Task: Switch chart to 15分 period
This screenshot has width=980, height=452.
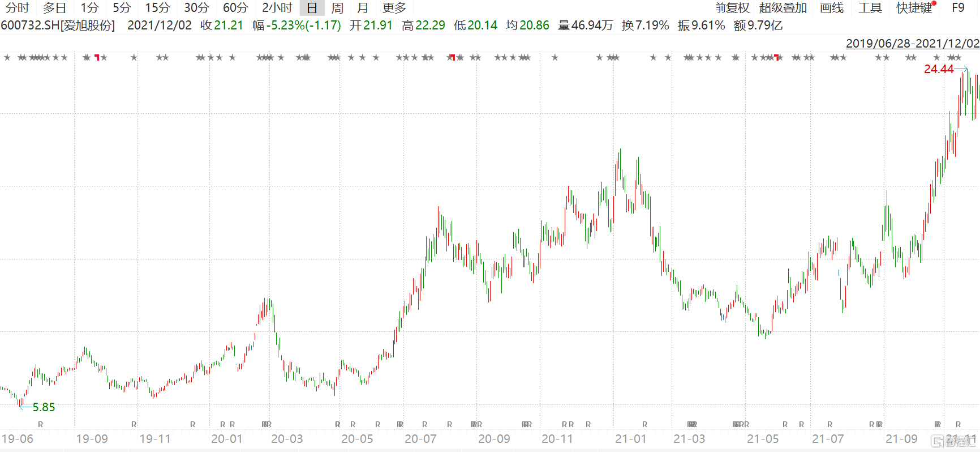Action: click(x=157, y=8)
